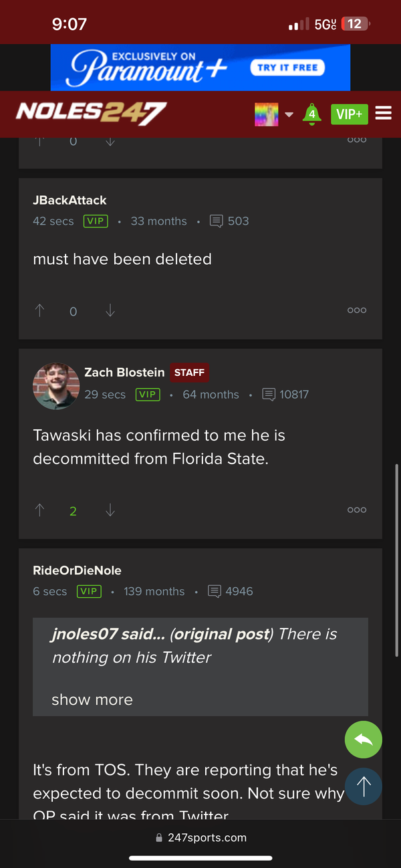Open the notification bell
Image resolution: width=401 pixels, height=868 pixels.
coord(311,114)
